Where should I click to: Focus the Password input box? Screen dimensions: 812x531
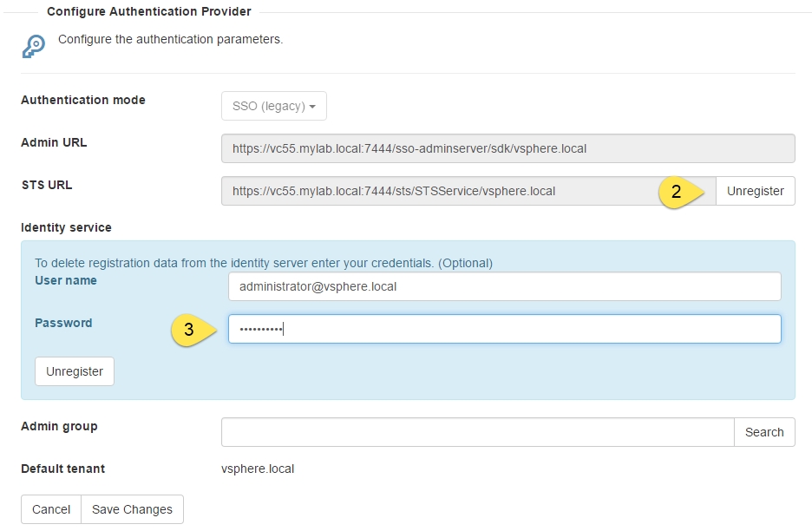click(504, 329)
